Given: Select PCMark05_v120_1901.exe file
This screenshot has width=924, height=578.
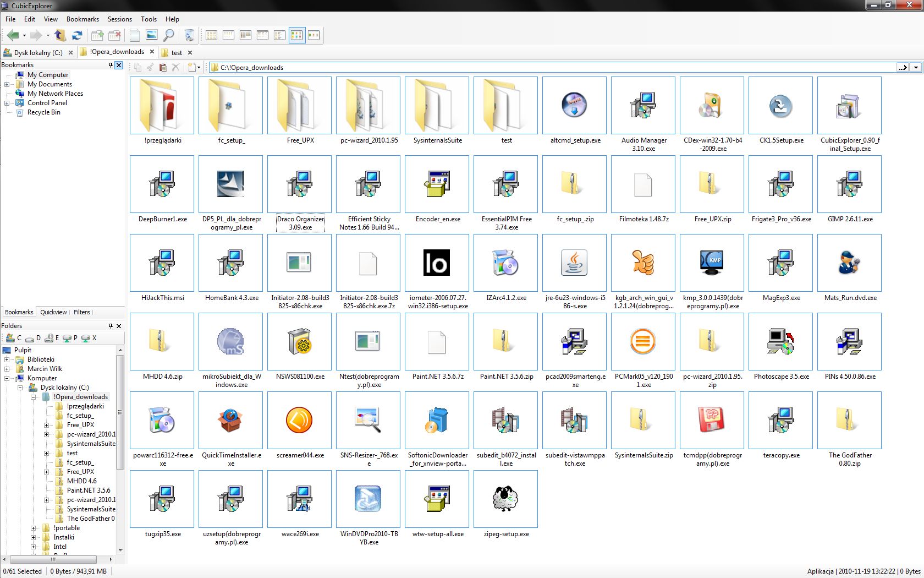Looking at the screenshot, I should point(643,351).
